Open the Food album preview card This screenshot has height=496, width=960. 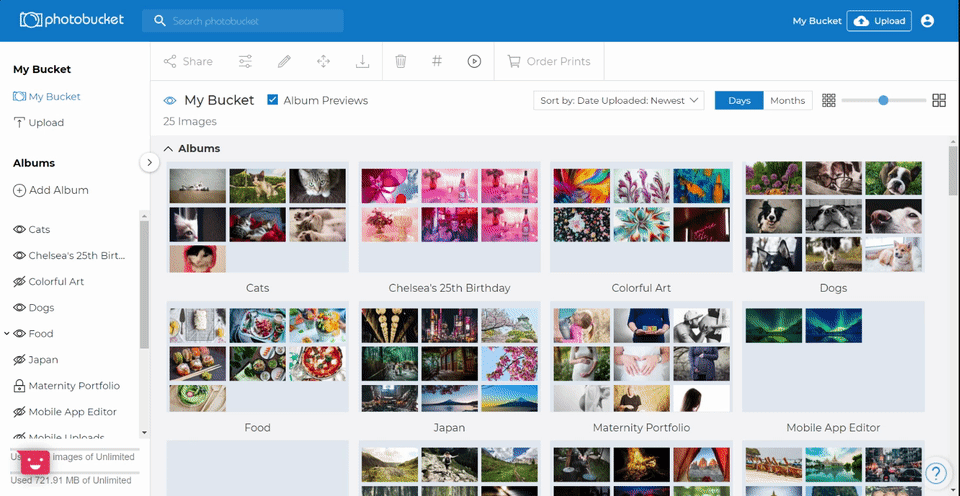coord(258,356)
